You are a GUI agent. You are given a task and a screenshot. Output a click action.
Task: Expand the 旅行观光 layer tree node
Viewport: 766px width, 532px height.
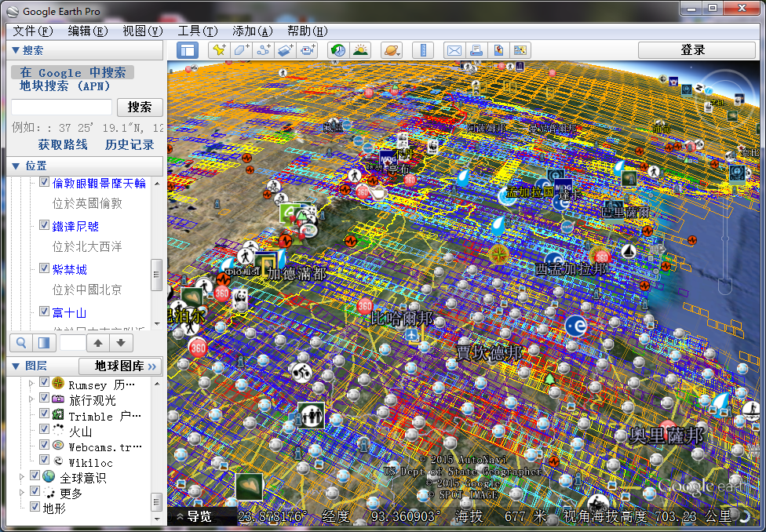31,399
